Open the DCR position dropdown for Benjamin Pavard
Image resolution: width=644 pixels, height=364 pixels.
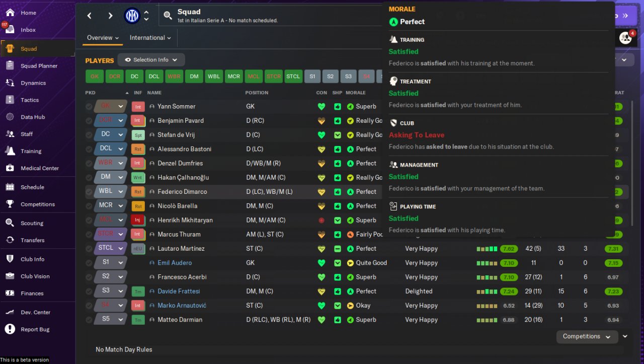[x=111, y=120]
